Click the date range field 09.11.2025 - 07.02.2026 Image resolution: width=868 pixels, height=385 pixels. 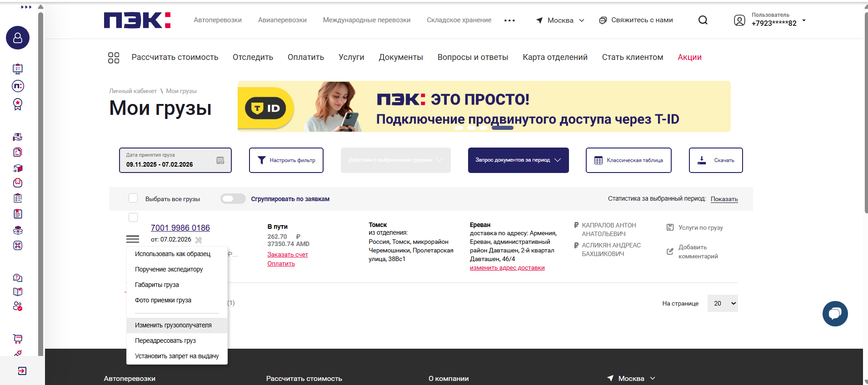(175, 160)
